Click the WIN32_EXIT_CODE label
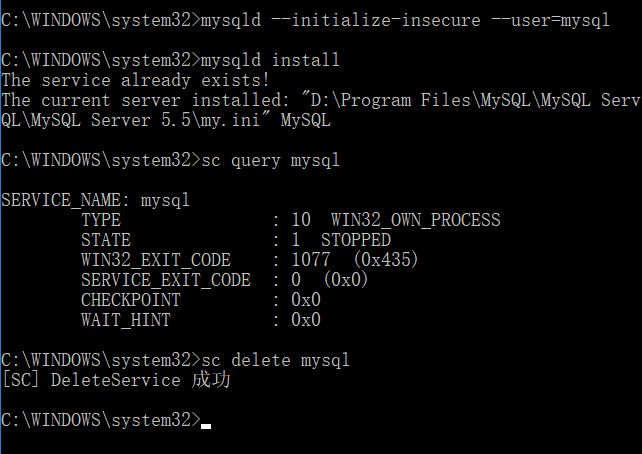This screenshot has width=642, height=454. click(155, 260)
